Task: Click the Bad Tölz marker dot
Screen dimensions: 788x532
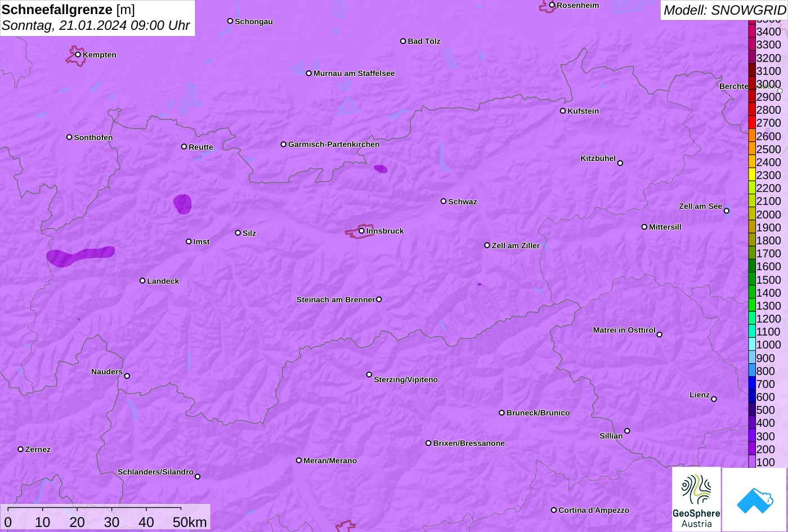Action: 403,41
